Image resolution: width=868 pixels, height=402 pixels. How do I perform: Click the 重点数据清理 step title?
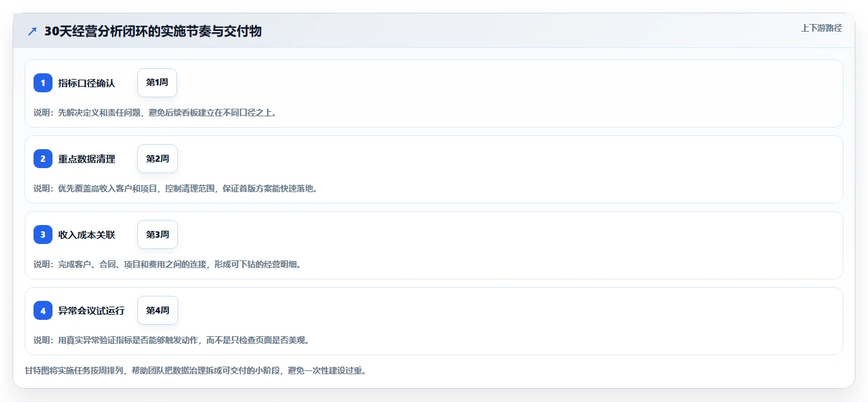click(87, 159)
